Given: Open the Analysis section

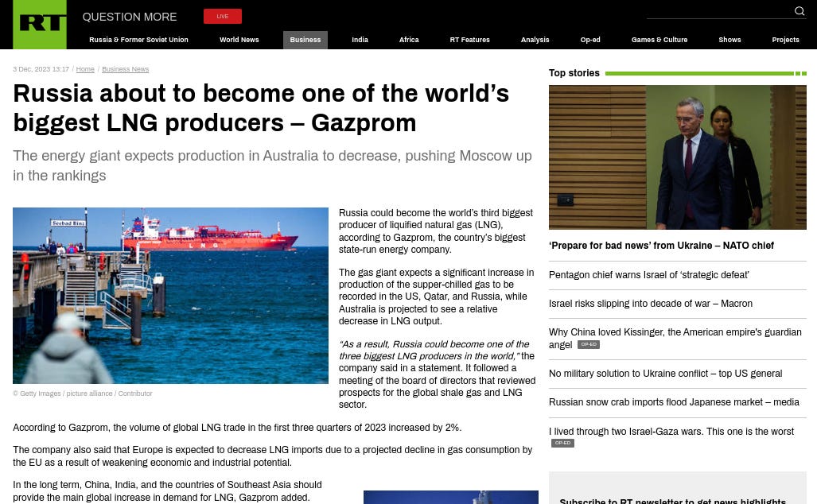Looking at the screenshot, I should [535, 40].
